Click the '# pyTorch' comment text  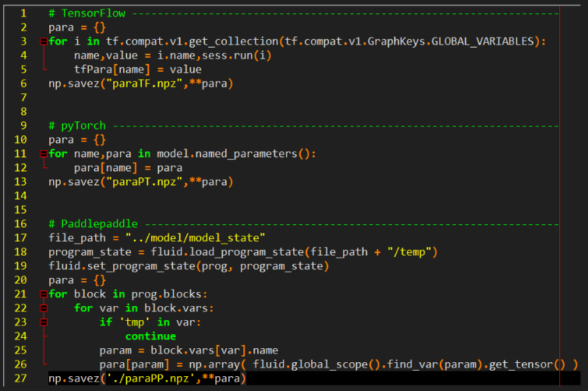point(77,126)
